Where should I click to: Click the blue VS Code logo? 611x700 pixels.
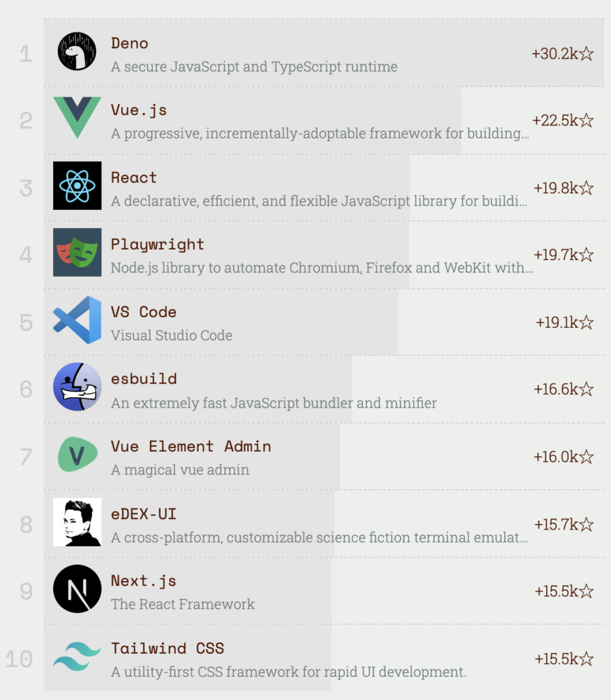[x=77, y=319]
